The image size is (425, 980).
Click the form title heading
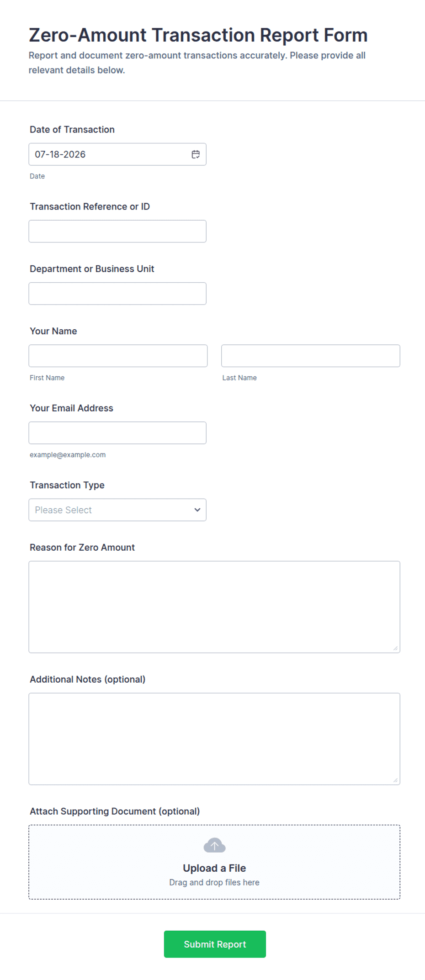click(198, 35)
